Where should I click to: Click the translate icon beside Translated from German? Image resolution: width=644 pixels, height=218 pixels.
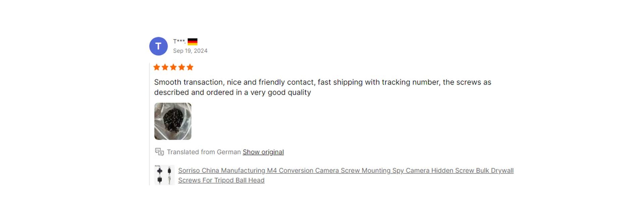[x=159, y=152]
